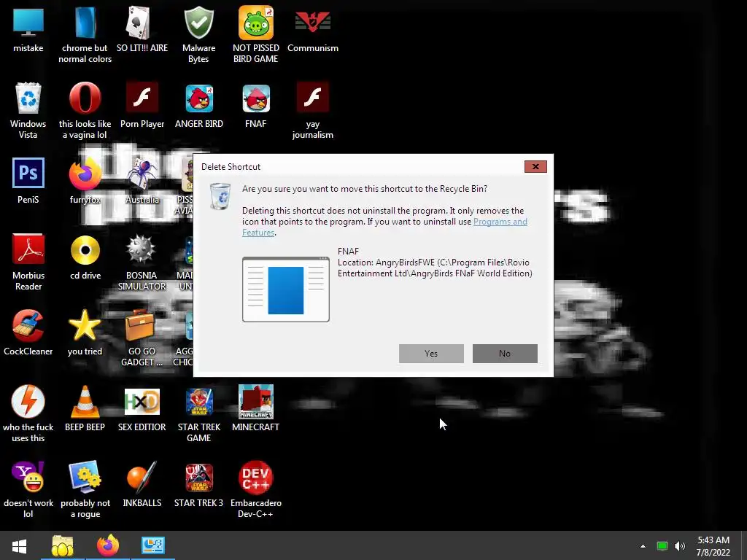
Task: Select the GO GO GADGET briefcase icon
Action: pyautogui.click(x=141, y=326)
